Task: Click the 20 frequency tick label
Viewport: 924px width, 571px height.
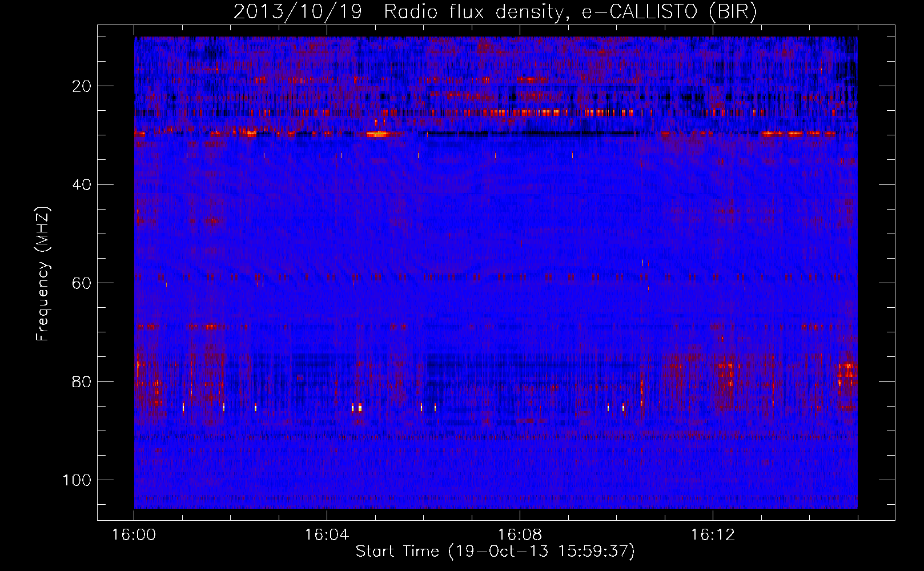Action: click(x=82, y=86)
